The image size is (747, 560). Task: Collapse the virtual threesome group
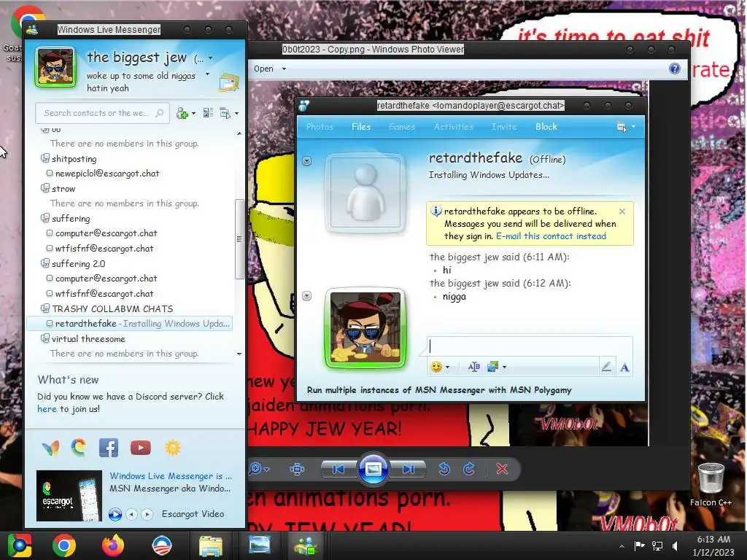click(x=44, y=338)
